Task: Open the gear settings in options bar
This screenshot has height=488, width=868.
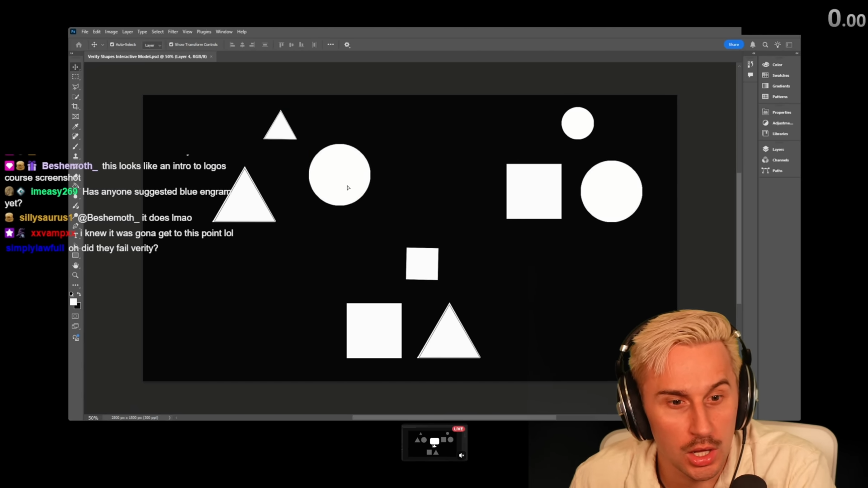Action: point(347,45)
